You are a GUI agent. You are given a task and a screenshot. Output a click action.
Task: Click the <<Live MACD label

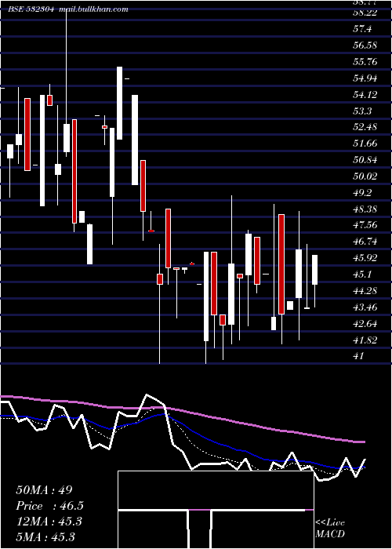click(330, 529)
